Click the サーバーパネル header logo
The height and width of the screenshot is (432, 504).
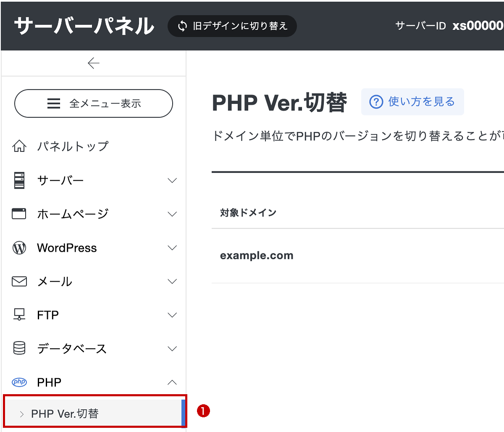coord(84,26)
